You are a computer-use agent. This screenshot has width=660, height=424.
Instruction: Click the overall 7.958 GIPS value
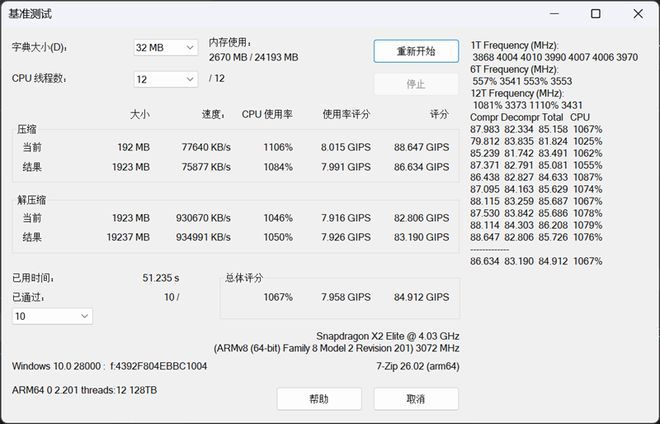[x=346, y=297]
